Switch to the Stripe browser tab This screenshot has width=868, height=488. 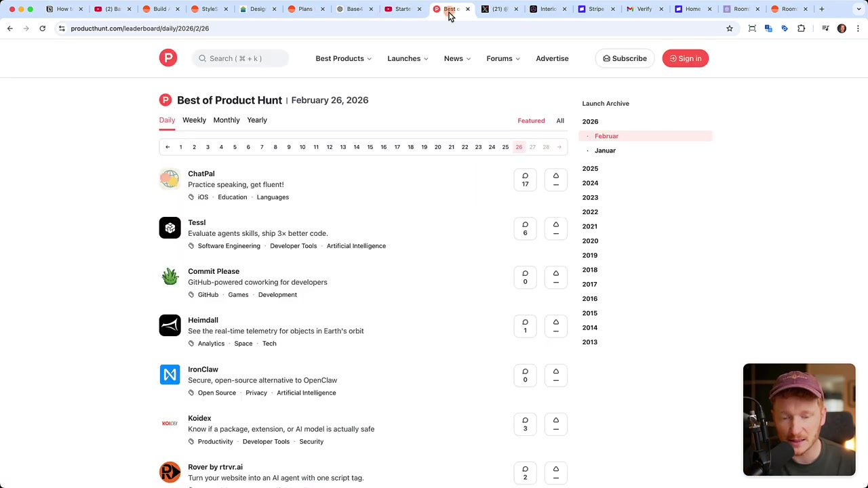tap(596, 9)
